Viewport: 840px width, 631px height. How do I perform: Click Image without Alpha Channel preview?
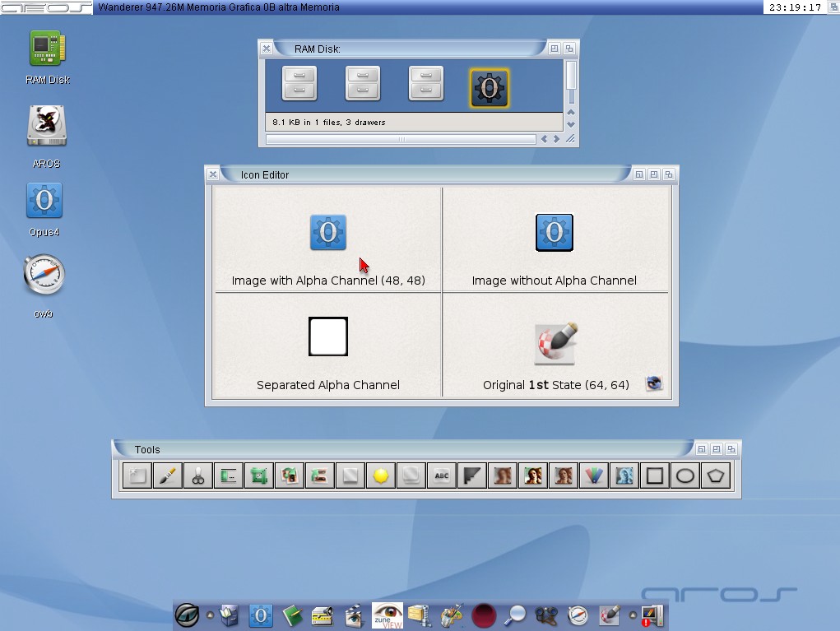coord(554,233)
